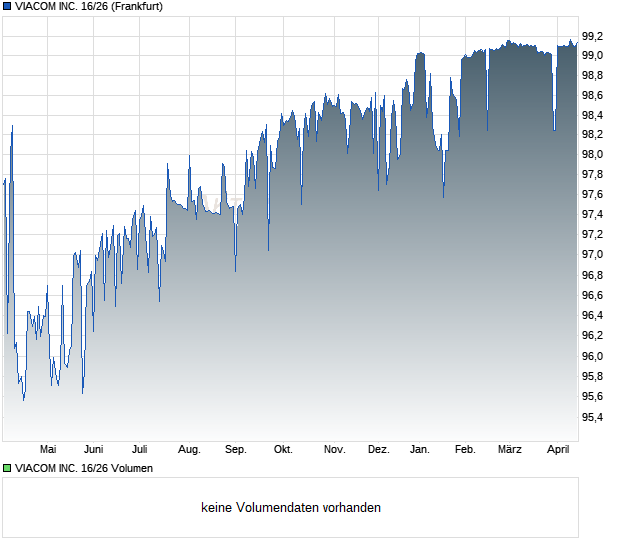
Task: Select the 'VIACOM INC. 16/26 (Frankfurt)' title
Action: [x=89, y=6]
